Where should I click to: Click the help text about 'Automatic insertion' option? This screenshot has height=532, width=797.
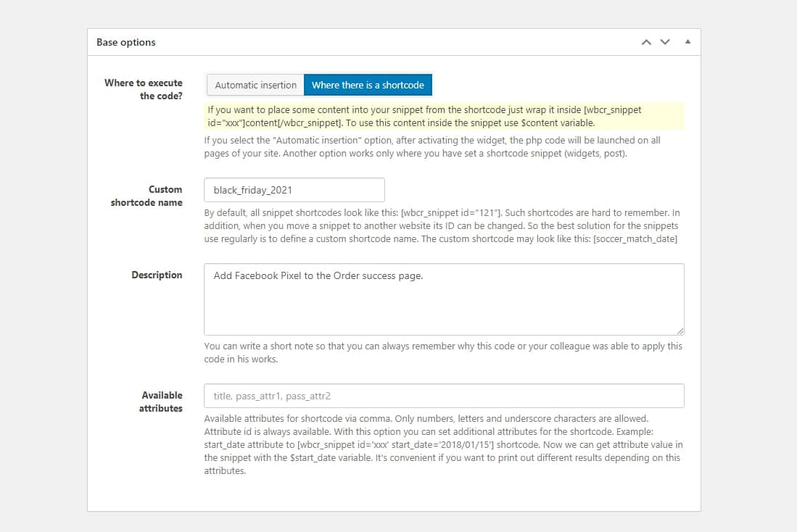432,147
